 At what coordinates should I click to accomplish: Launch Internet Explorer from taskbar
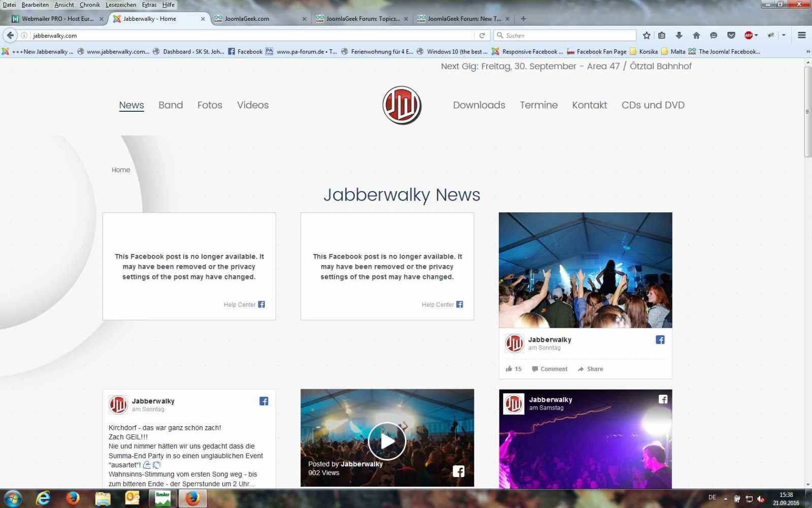tap(43, 499)
